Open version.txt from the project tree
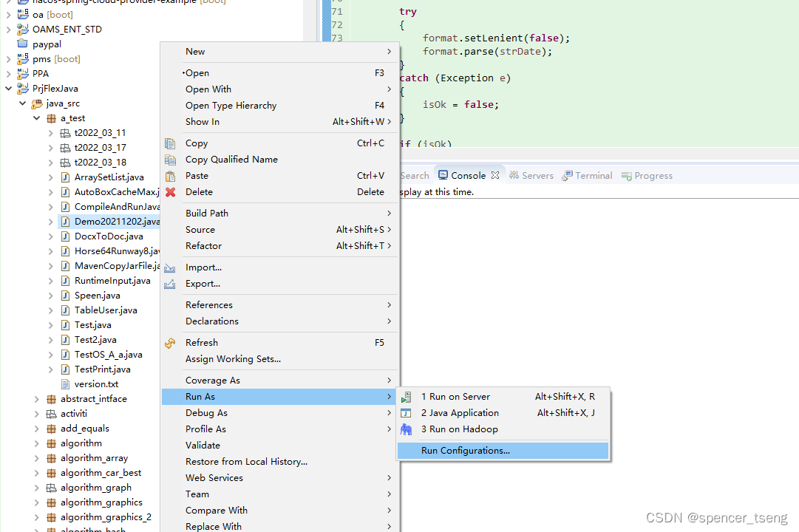Image resolution: width=799 pixels, height=532 pixels. click(98, 383)
